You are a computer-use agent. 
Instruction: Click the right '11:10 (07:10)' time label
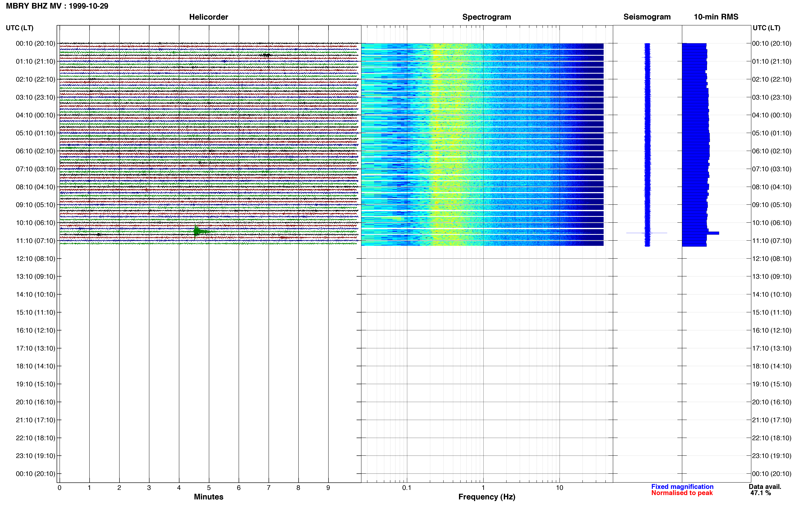[772, 240]
